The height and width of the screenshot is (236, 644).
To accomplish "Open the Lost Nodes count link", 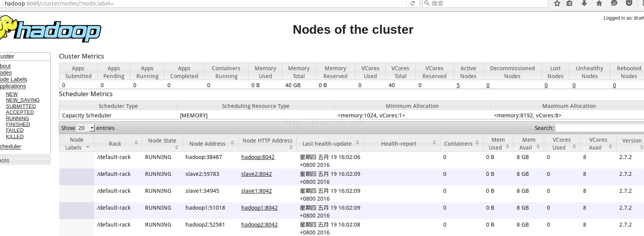I will point(546,85).
